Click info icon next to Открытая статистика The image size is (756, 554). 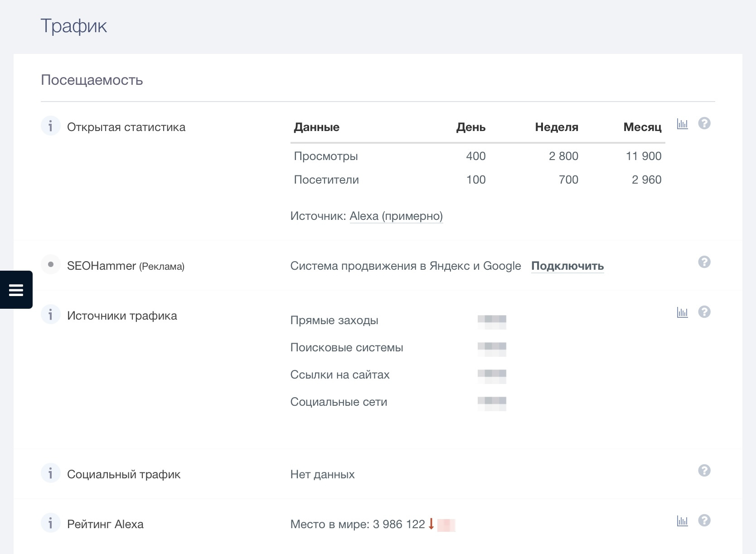(50, 126)
